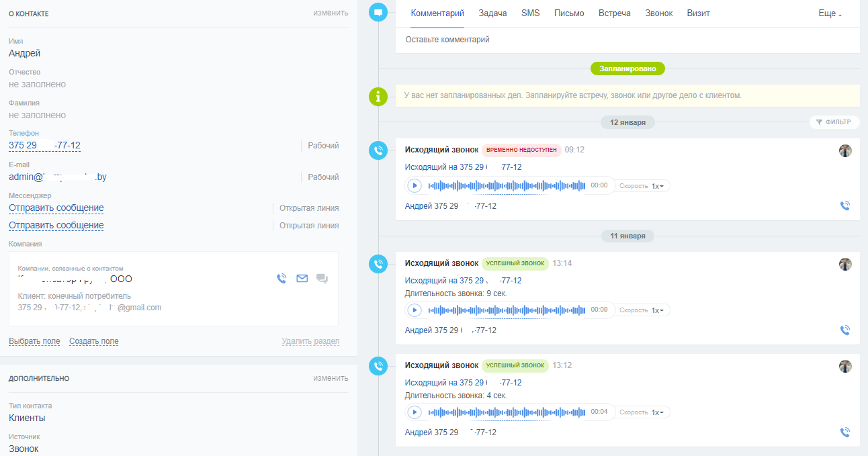Open chat icon in company card
This screenshot has width=868, height=456.
point(322,279)
